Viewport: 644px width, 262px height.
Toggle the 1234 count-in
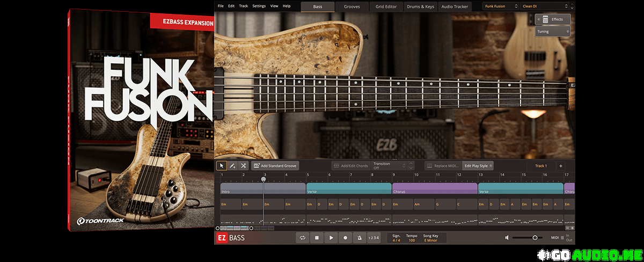(374, 238)
